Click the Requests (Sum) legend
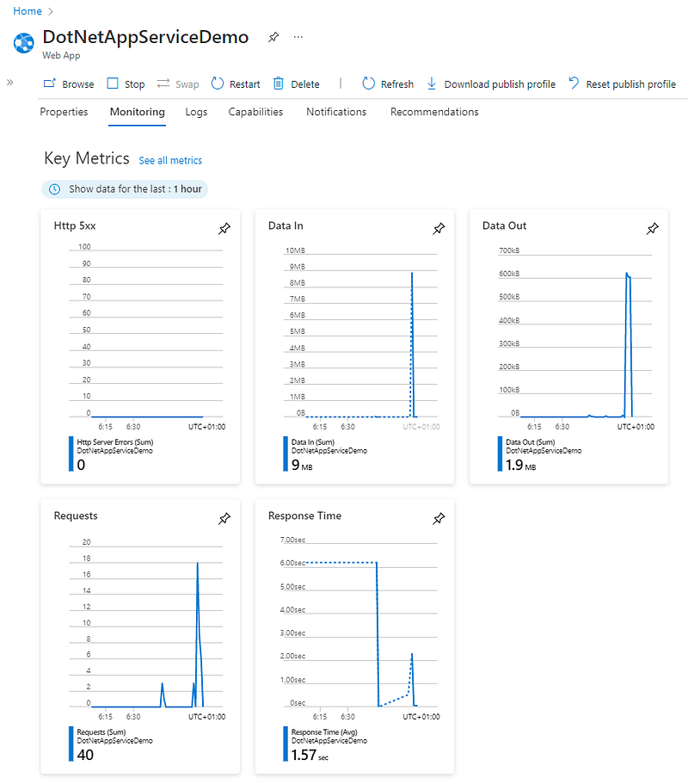This screenshot has height=784, width=688. pyautogui.click(x=101, y=732)
